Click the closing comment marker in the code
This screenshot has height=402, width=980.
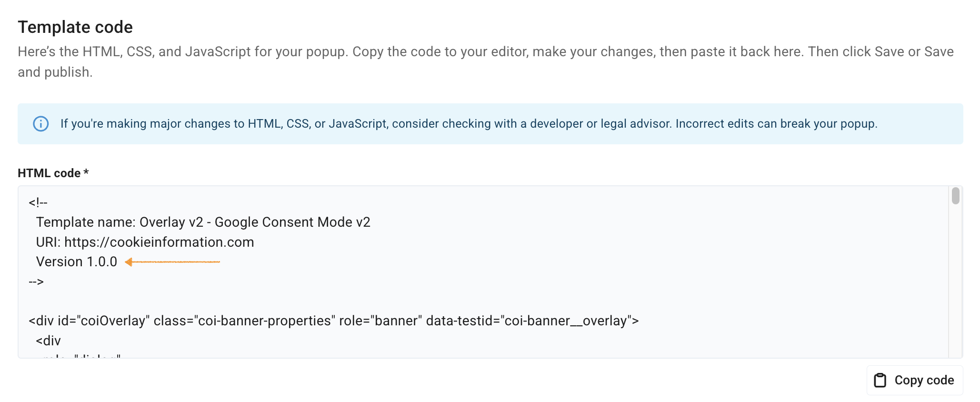(37, 281)
